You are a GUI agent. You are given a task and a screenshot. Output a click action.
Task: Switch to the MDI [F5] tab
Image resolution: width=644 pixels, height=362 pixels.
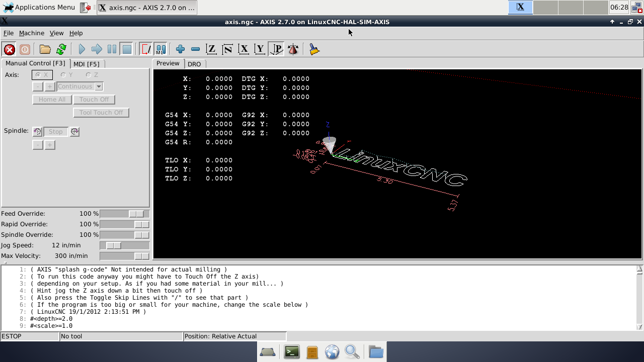pyautogui.click(x=87, y=64)
